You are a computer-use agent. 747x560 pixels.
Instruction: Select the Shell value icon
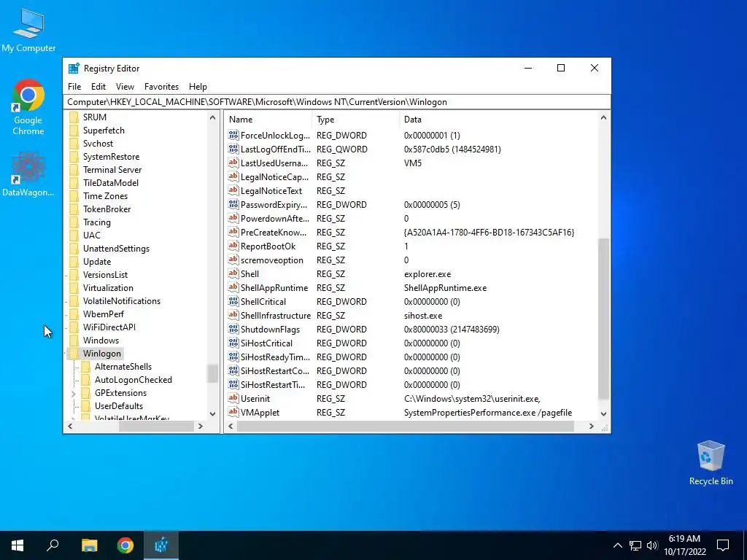coord(233,274)
